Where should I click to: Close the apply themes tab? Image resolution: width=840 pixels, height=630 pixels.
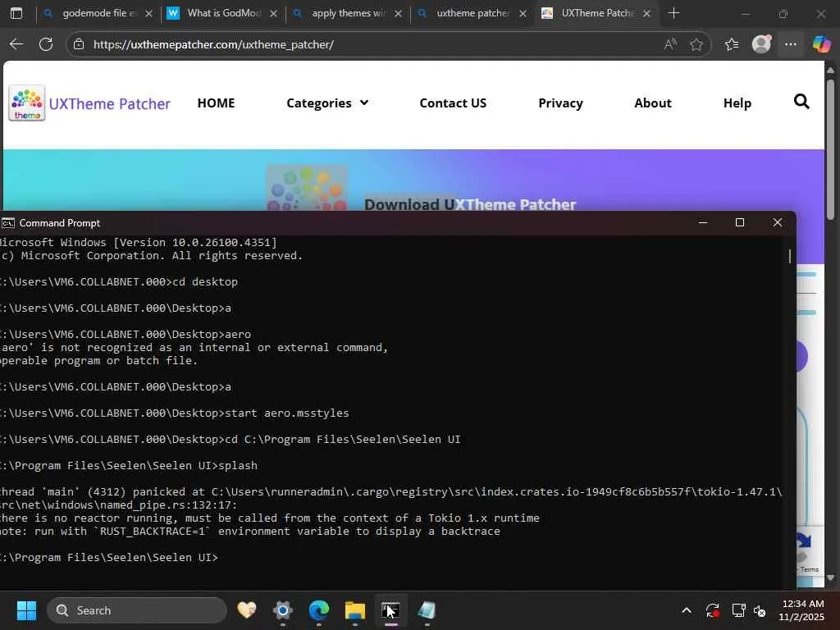point(398,13)
